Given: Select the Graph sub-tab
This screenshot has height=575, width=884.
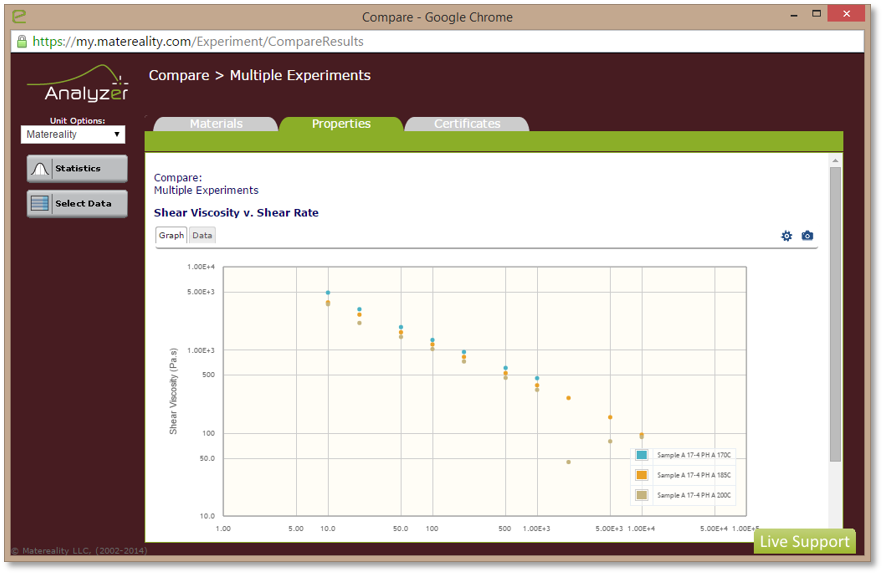Looking at the screenshot, I should click(x=171, y=235).
